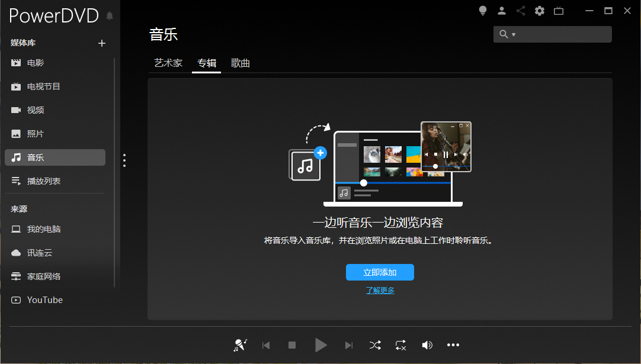Open the 照片 photo library
641x364 pixels.
[x=36, y=133]
